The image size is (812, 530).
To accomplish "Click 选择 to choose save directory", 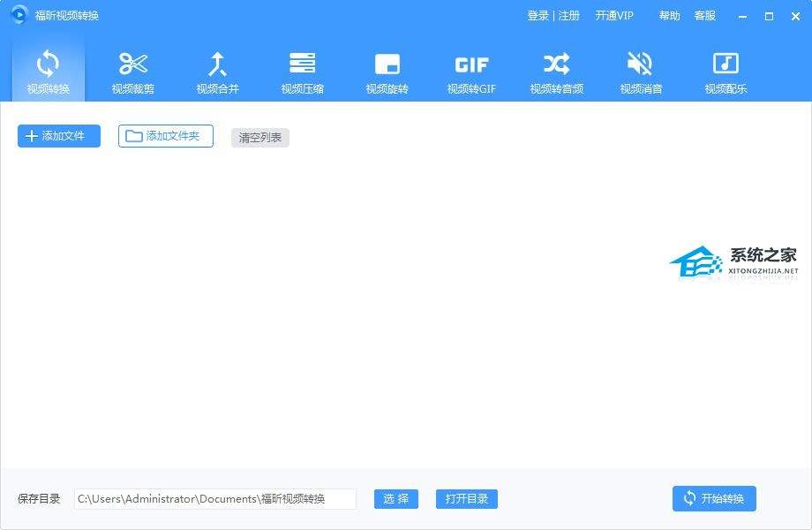I will (395, 499).
